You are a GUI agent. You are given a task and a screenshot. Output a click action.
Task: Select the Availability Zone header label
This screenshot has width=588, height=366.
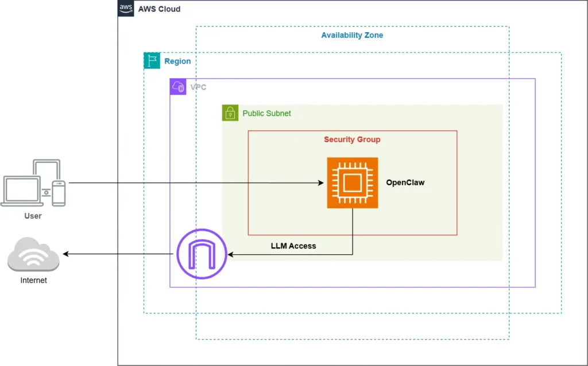(352, 35)
